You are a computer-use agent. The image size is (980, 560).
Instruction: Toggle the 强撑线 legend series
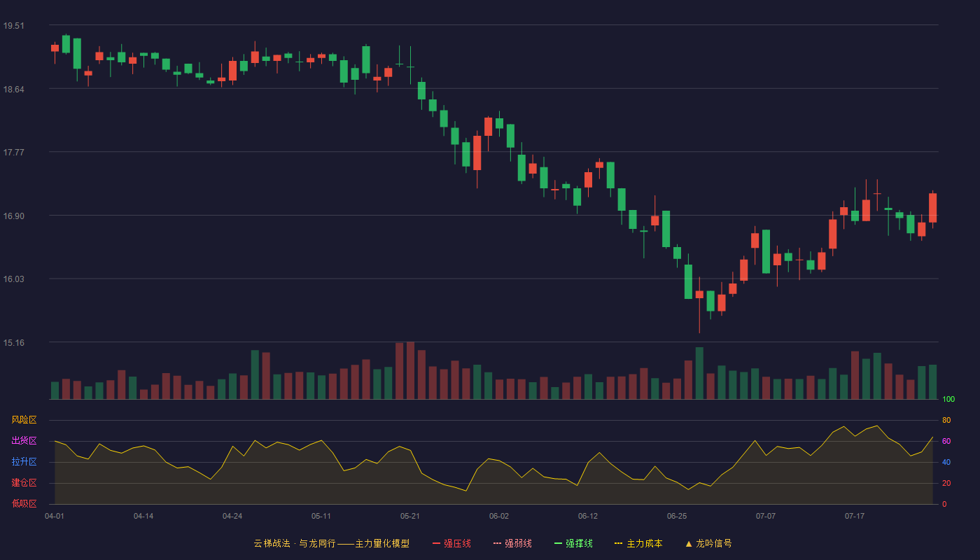[x=573, y=543]
